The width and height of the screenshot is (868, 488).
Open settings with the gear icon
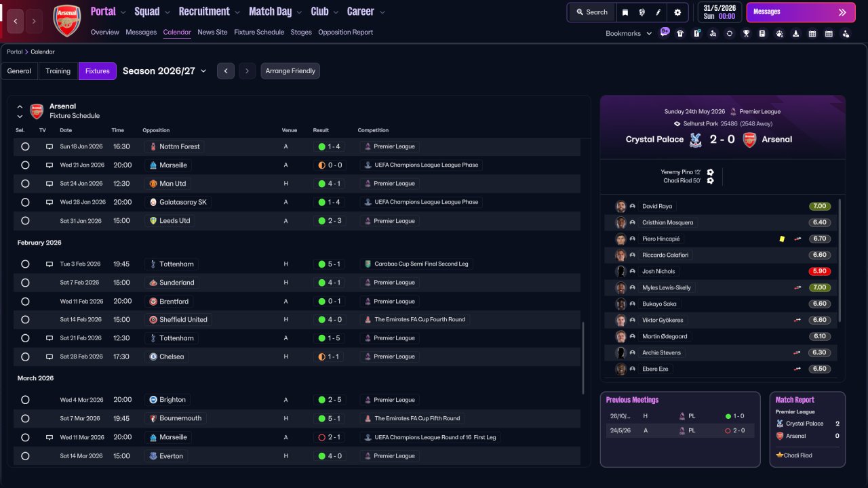[677, 12]
